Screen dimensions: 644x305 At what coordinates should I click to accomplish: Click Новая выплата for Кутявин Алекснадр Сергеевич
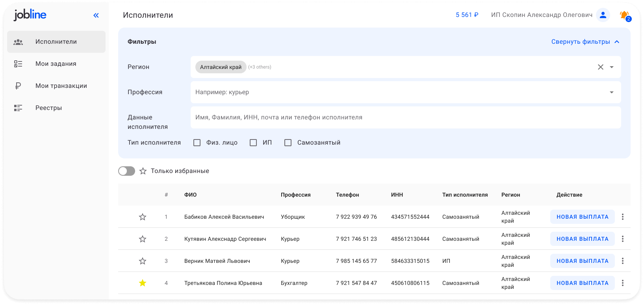coord(583,239)
